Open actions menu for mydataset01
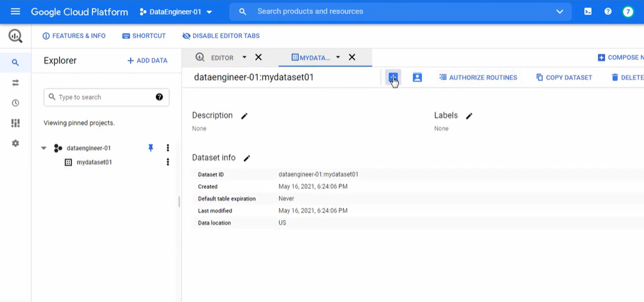Viewport: 644px width, 302px height. [167, 162]
